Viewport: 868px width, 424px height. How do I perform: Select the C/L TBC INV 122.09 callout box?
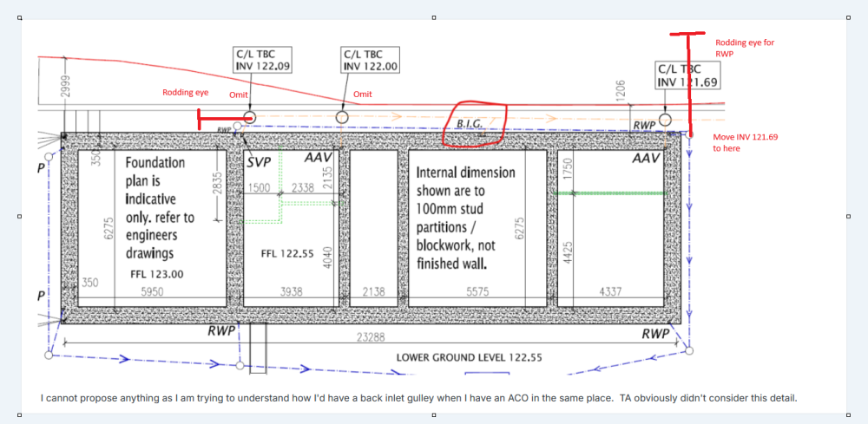click(x=262, y=60)
